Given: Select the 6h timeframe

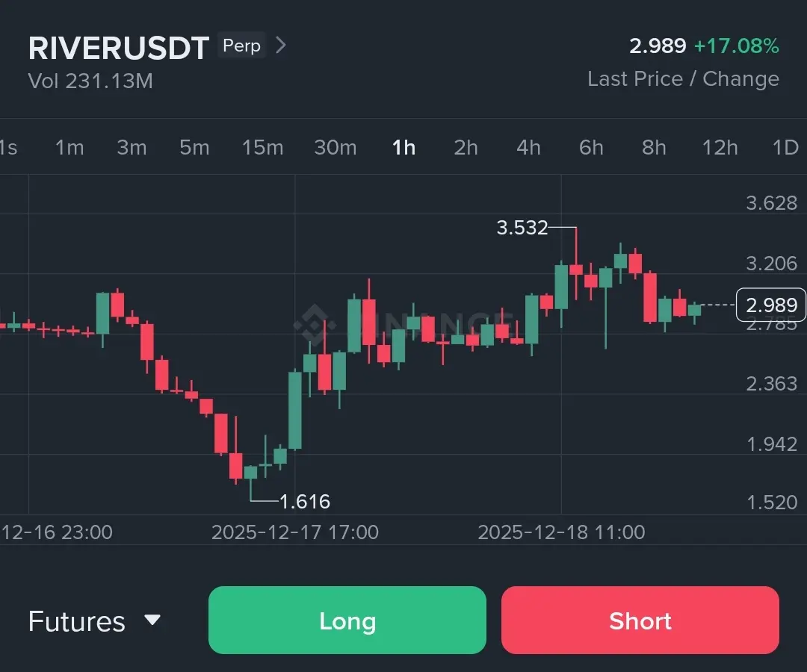Looking at the screenshot, I should coord(591,148).
